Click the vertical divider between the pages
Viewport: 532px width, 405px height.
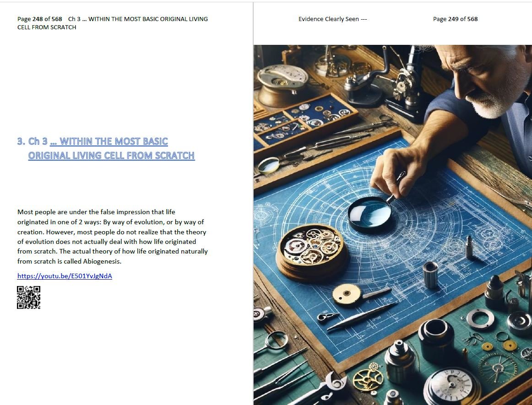(253, 204)
